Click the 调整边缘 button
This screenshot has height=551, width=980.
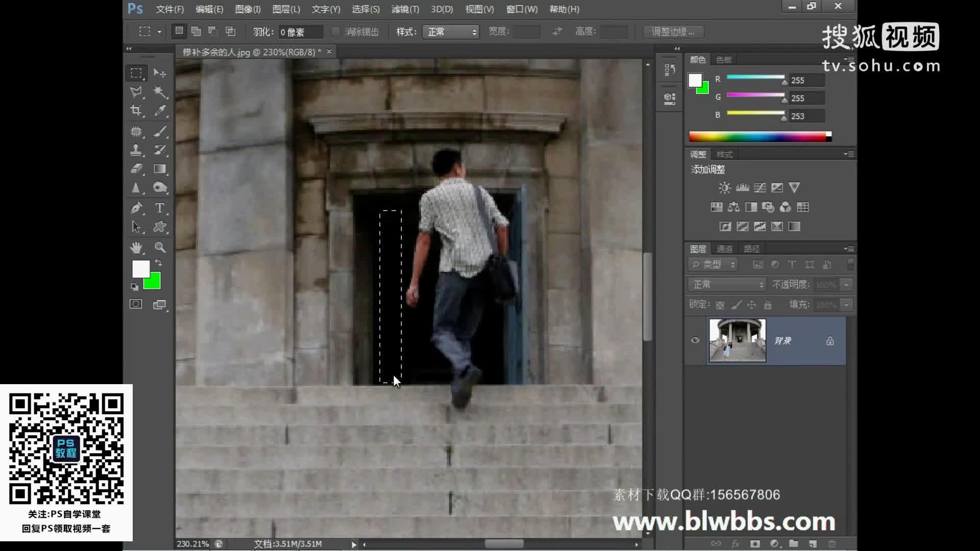click(x=673, y=32)
